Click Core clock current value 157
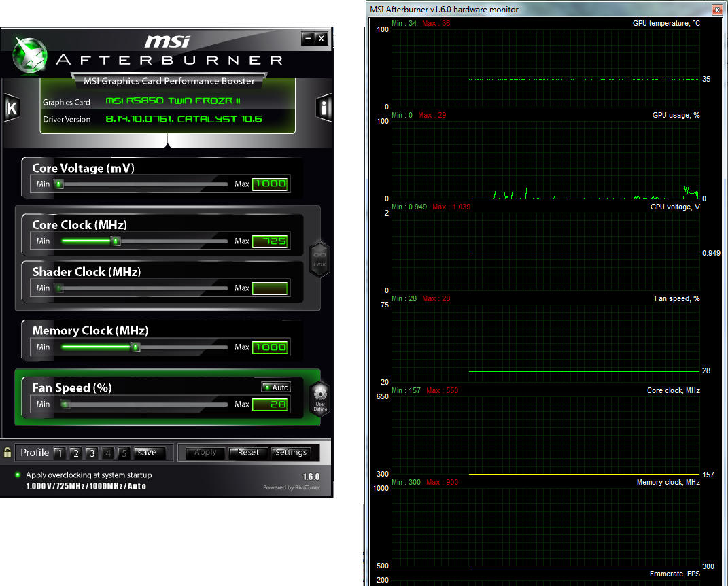The width and height of the screenshot is (728, 586). point(708,475)
